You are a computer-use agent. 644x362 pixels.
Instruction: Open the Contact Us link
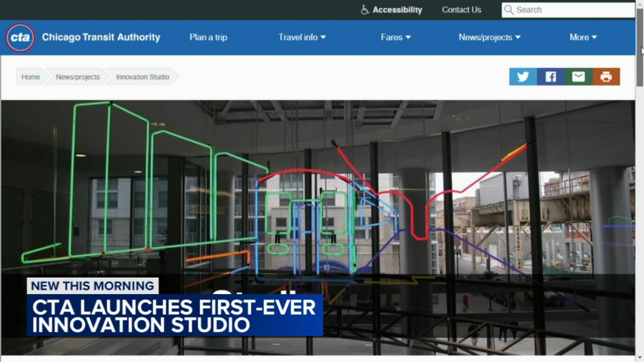tap(461, 10)
